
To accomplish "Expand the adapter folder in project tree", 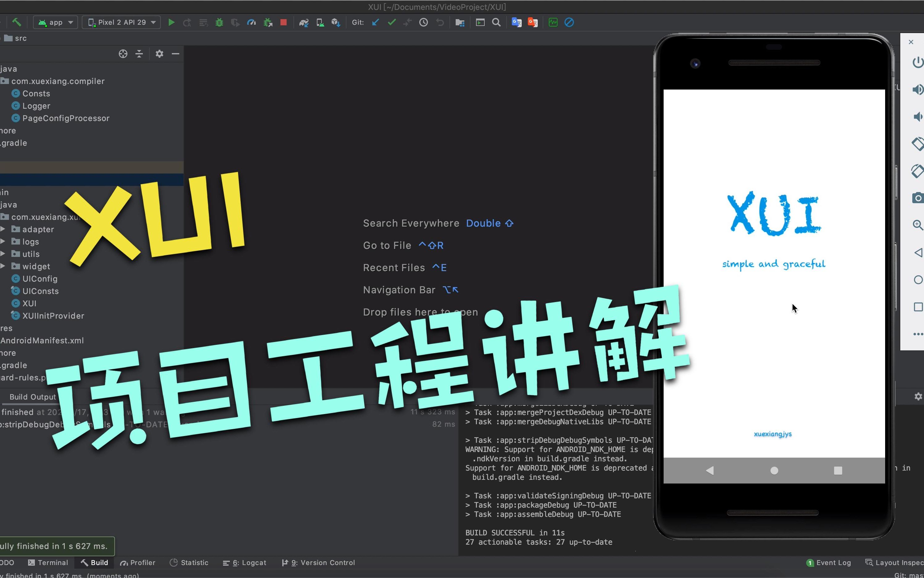I will pyautogui.click(x=3, y=229).
